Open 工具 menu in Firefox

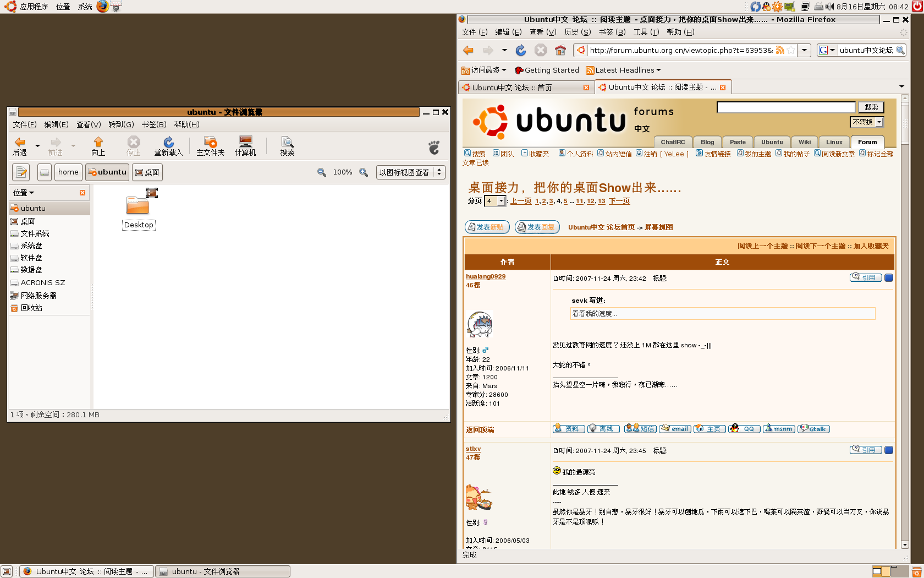pos(646,32)
